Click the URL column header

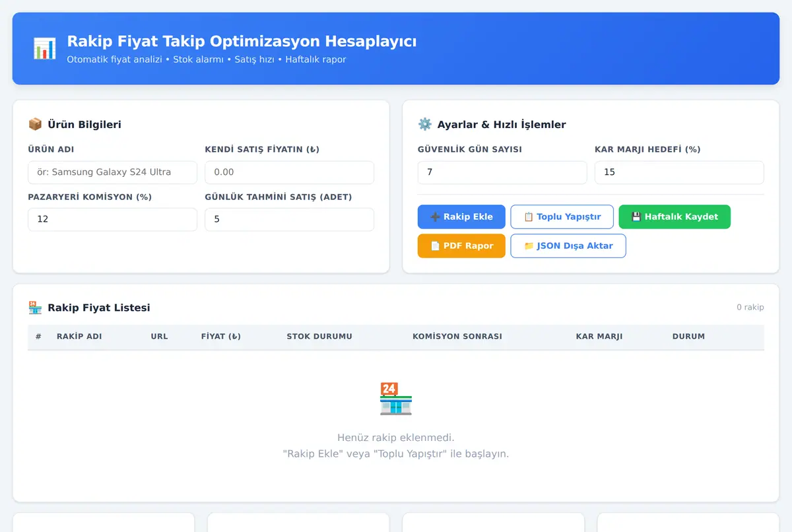click(159, 337)
